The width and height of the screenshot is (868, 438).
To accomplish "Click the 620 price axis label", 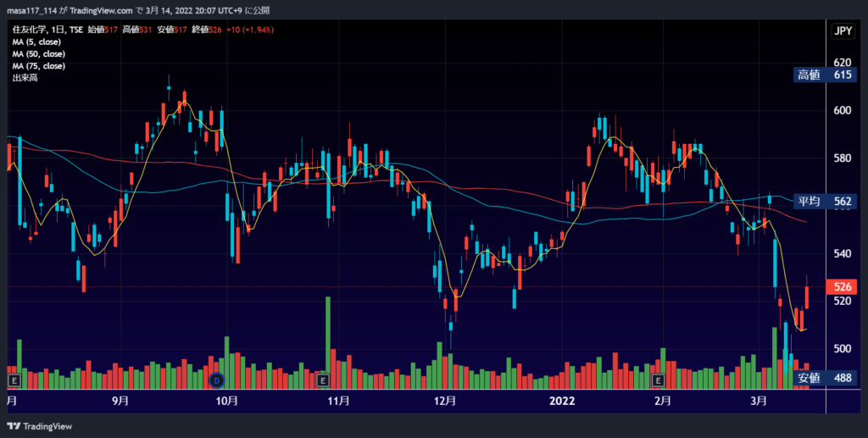I will 842,63.
